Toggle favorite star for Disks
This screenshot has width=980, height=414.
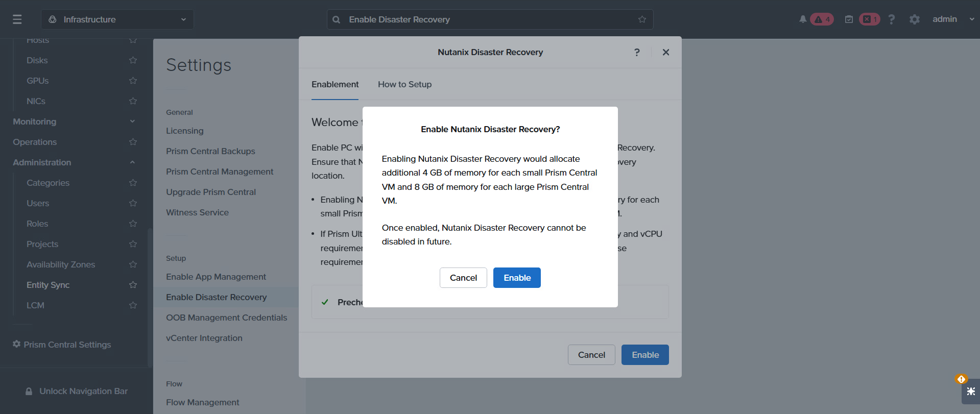tap(133, 60)
